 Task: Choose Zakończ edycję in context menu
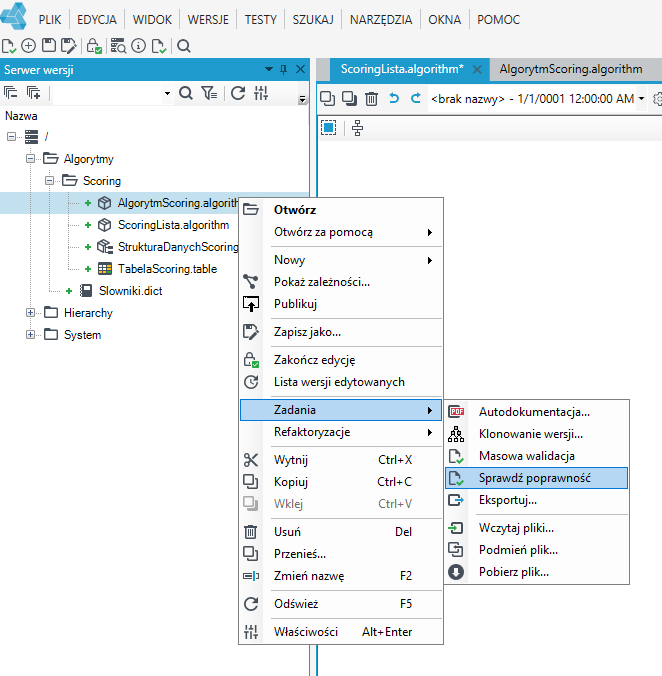(340, 360)
